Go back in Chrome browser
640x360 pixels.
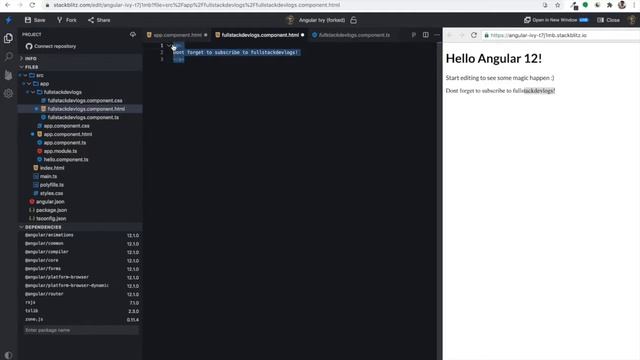coord(7,5)
